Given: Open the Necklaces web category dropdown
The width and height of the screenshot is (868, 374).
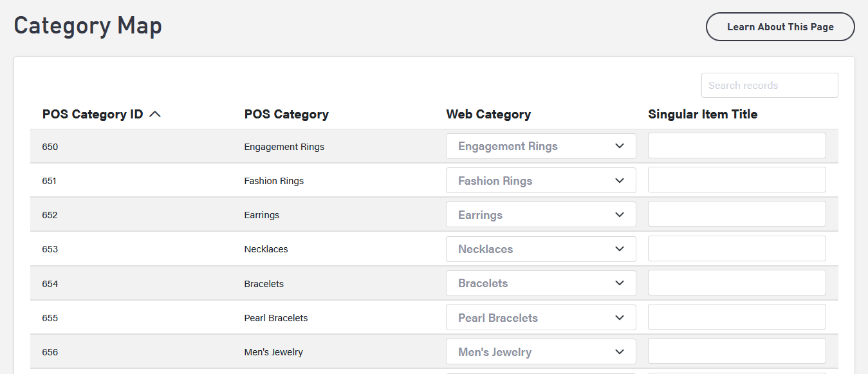Looking at the screenshot, I should [x=540, y=249].
